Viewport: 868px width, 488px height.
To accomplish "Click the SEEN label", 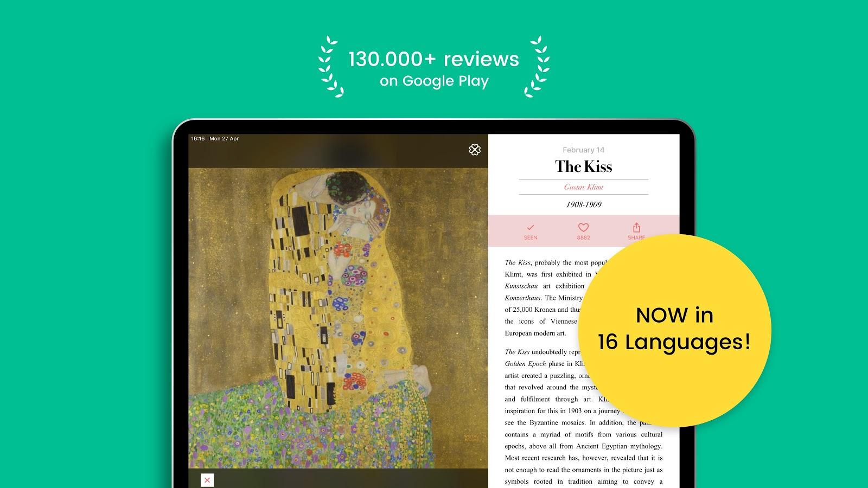I will click(x=531, y=237).
